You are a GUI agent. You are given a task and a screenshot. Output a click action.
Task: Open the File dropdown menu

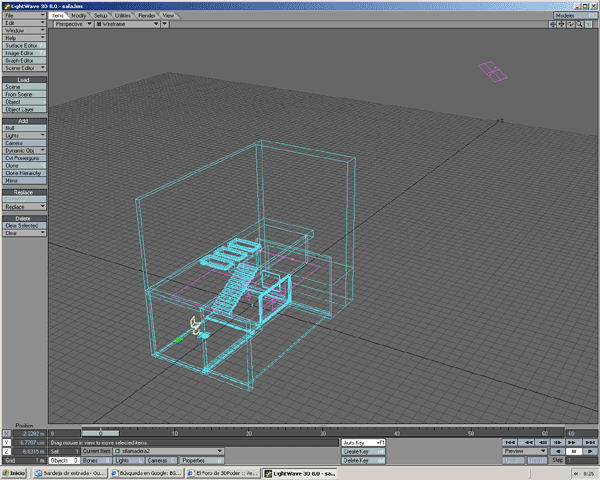click(x=24, y=15)
